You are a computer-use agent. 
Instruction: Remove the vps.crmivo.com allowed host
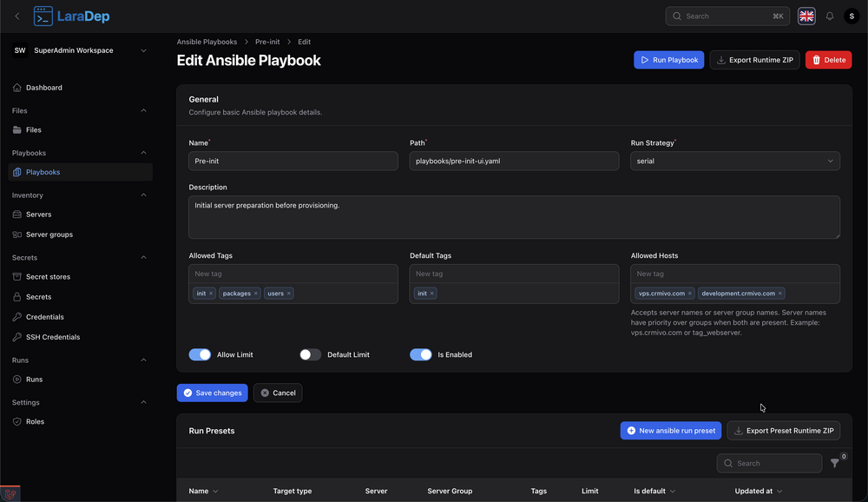click(690, 294)
